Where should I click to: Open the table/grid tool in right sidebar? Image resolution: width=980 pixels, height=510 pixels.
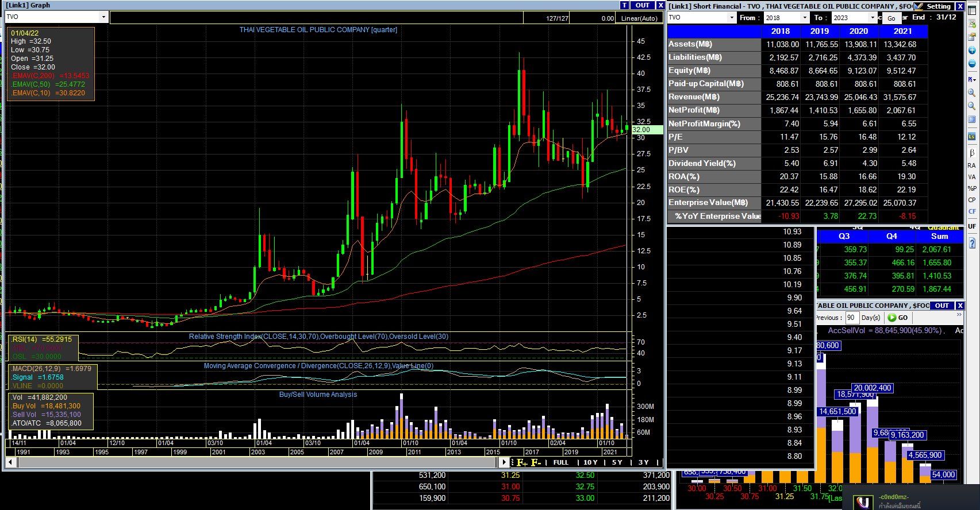coord(972,10)
